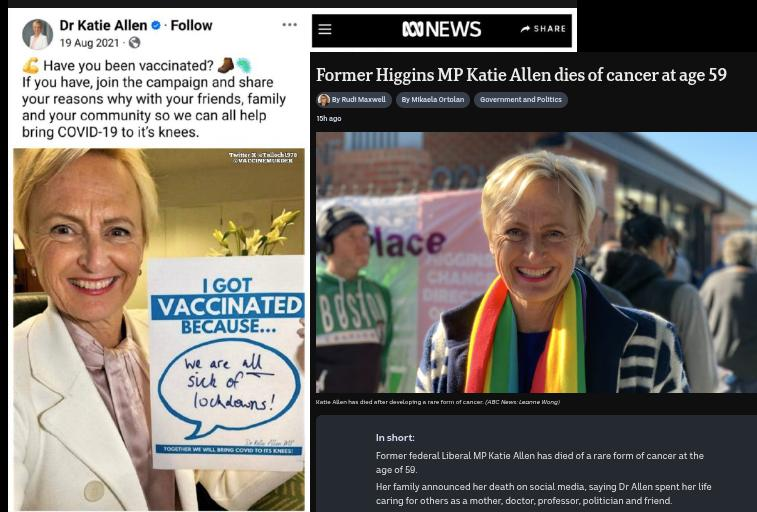757x512 pixels.
Task: Follow Dr Katie Allen
Action: (x=191, y=25)
